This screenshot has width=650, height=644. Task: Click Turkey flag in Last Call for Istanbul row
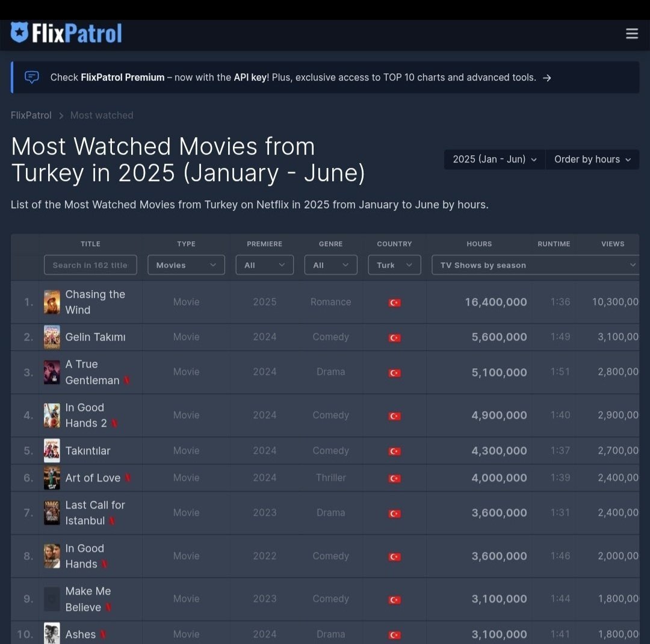(x=394, y=513)
